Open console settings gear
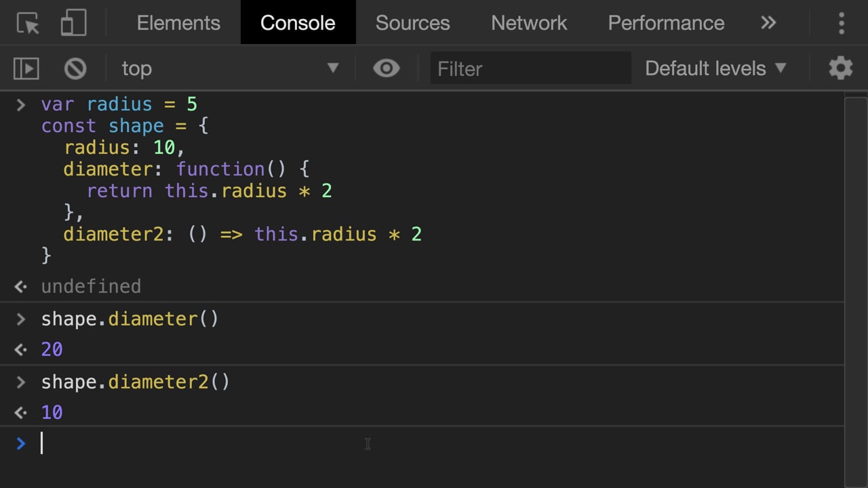 pos(840,68)
